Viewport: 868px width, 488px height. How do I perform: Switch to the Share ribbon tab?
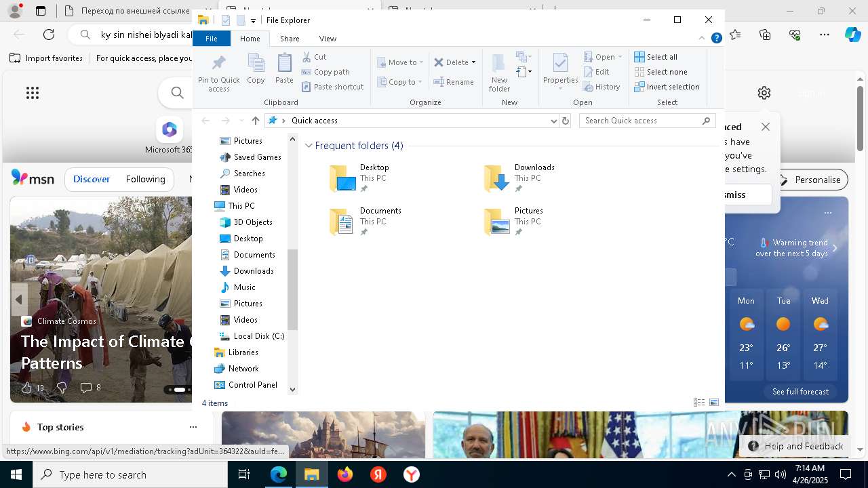click(x=290, y=39)
